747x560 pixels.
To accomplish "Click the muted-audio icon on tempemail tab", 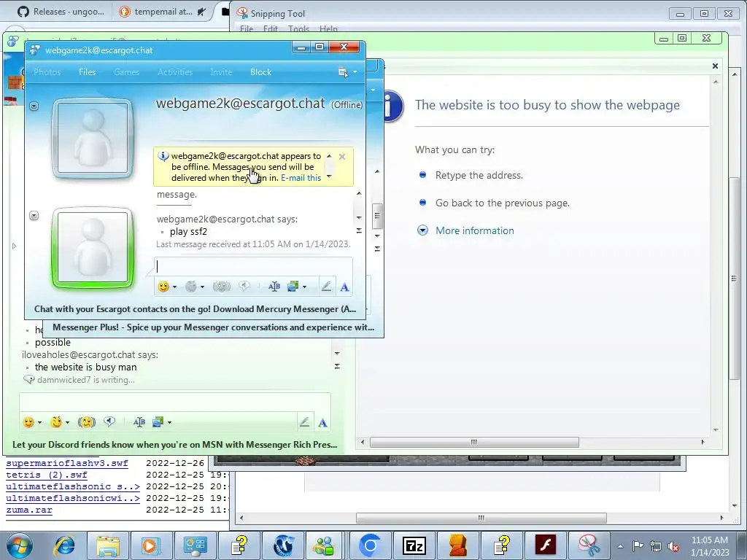I will point(201,12).
